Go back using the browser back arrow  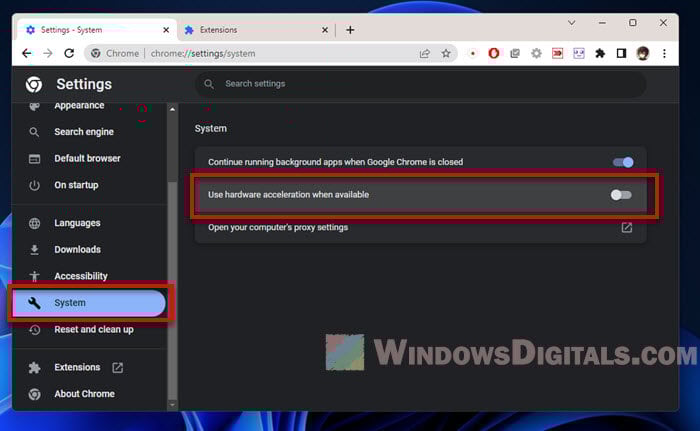[x=27, y=54]
